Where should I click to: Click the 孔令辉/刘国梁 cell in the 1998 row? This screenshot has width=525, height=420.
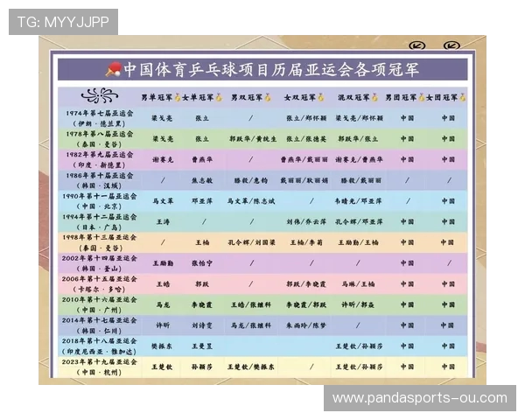point(251,241)
